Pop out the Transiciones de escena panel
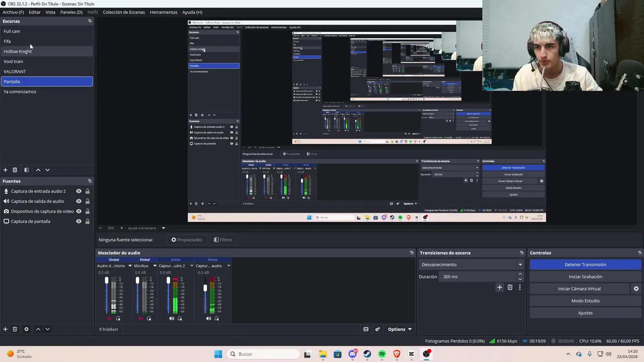The width and height of the screenshot is (644, 362). (x=522, y=253)
